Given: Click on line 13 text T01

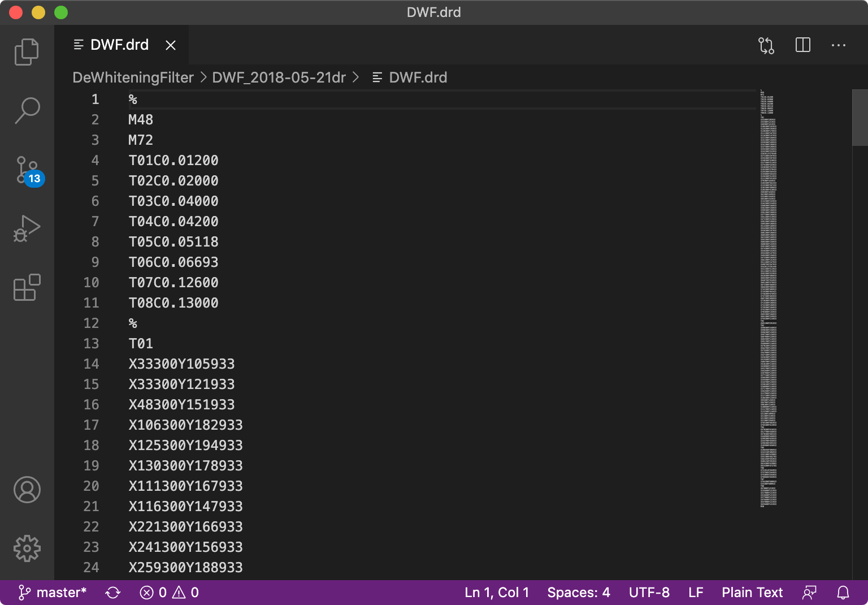Looking at the screenshot, I should coord(141,344).
